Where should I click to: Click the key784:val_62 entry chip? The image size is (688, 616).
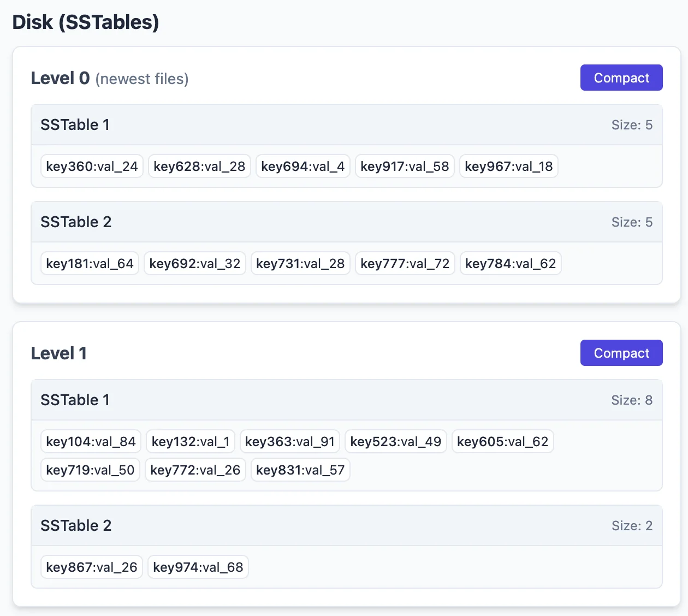coord(510,264)
